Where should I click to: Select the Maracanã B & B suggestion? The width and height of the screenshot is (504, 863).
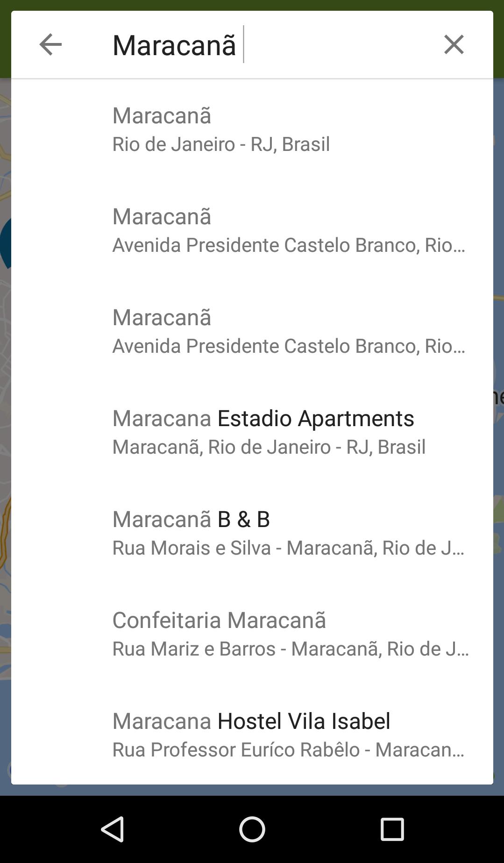coord(252,534)
